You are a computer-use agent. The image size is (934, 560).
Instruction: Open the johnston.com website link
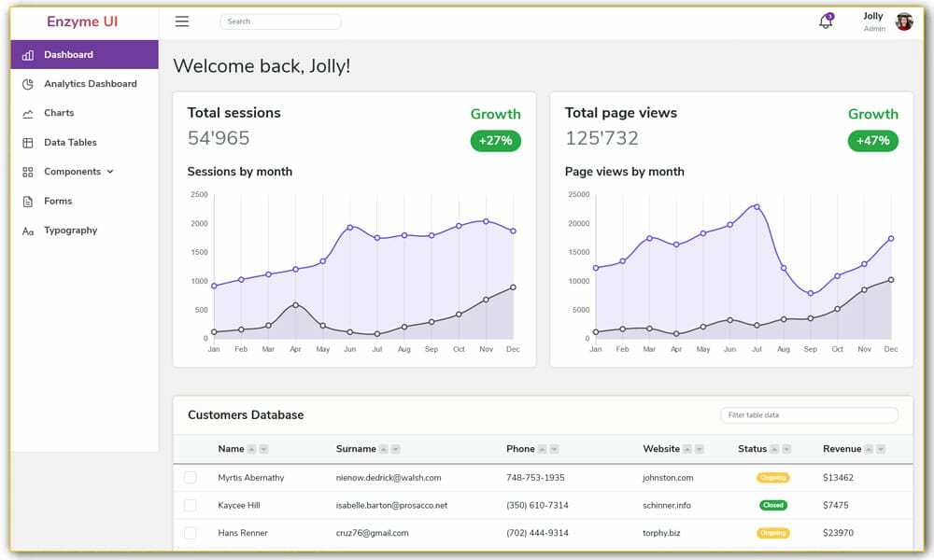coord(667,477)
